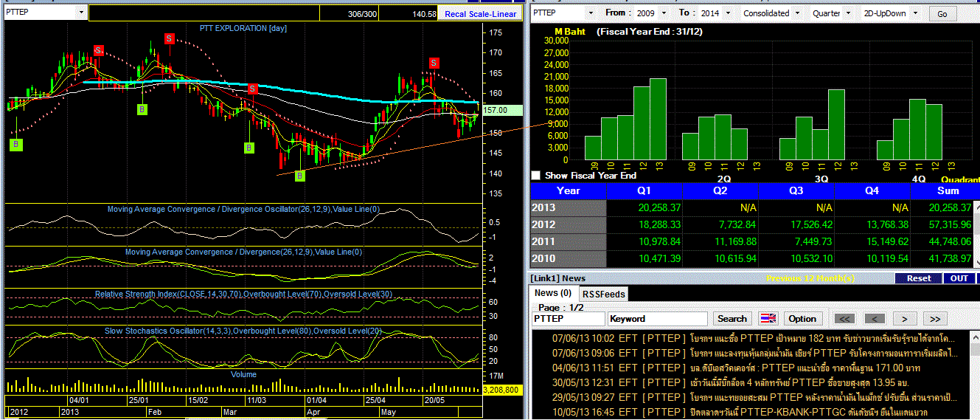The height and width of the screenshot is (420, 980).
Task: Click the news symbol PTTEP input field
Action: click(x=569, y=319)
